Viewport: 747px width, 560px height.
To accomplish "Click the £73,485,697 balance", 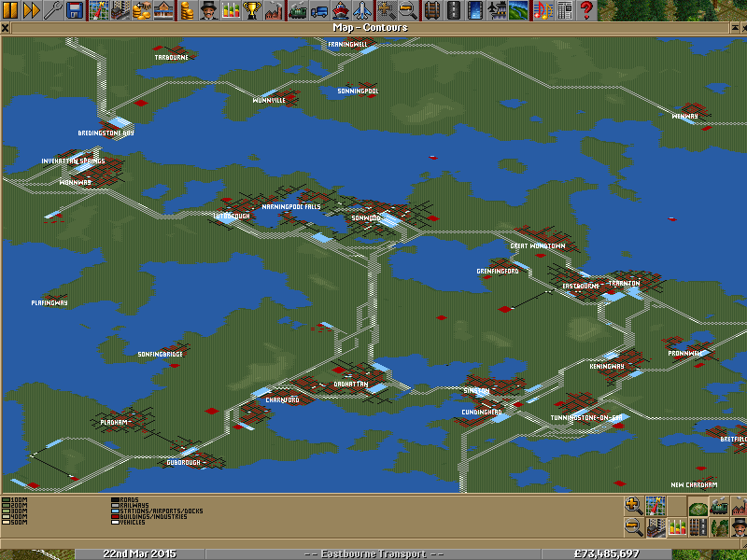I will coord(606,553).
